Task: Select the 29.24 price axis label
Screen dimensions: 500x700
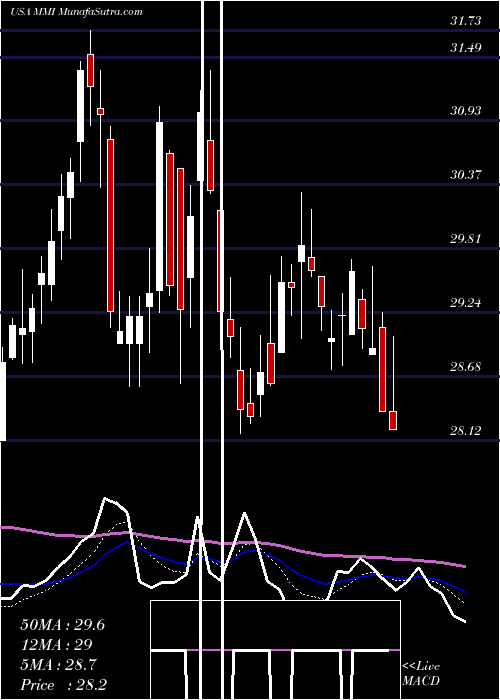Action: click(466, 303)
